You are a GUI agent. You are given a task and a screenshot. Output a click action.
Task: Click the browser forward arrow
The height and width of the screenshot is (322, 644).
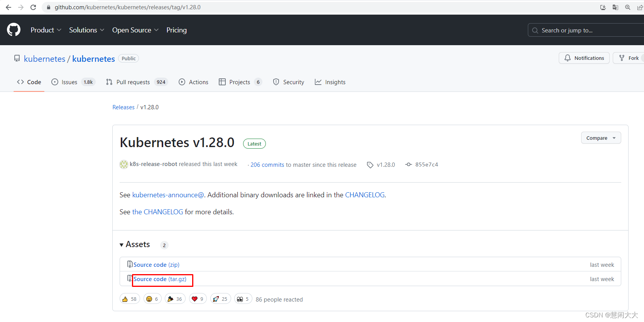point(21,7)
